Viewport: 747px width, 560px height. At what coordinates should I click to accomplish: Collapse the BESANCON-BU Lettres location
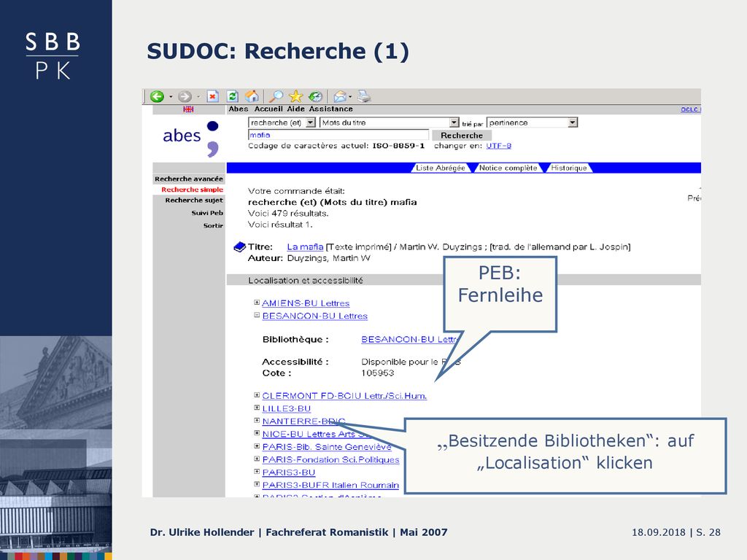[x=257, y=315]
